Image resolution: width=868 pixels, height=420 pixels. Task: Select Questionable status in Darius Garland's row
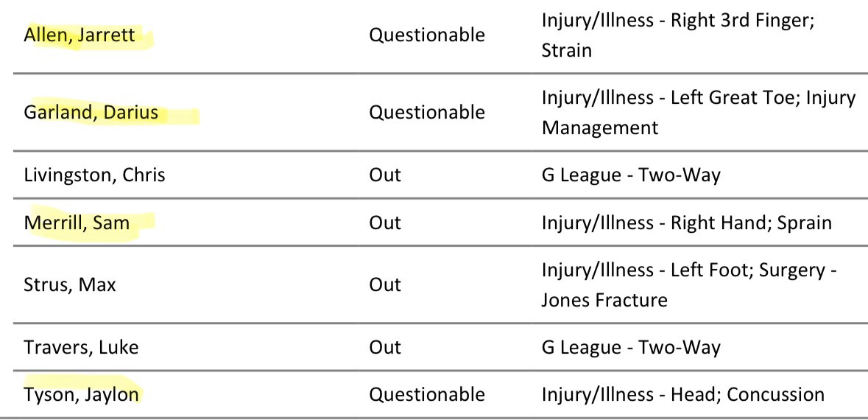tap(426, 113)
